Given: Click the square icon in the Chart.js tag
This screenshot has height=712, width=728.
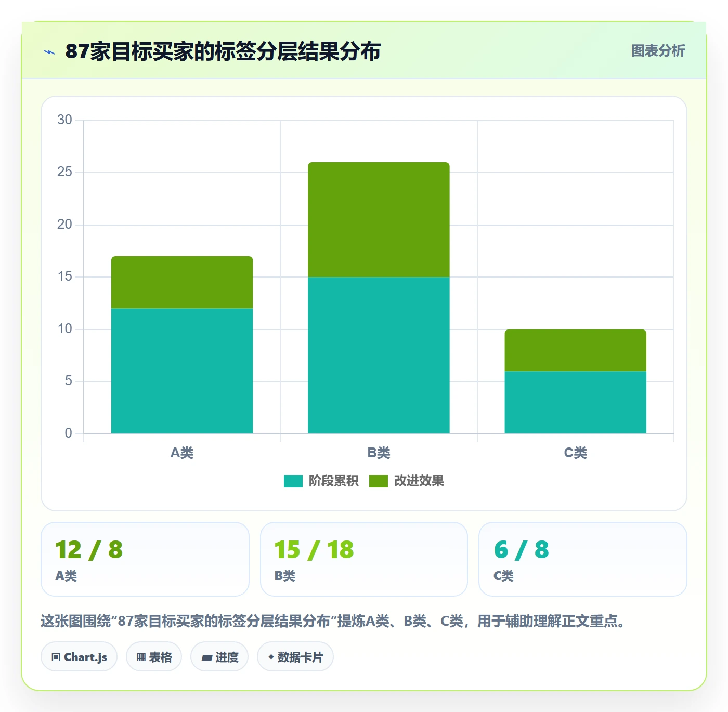Looking at the screenshot, I should click(56, 657).
